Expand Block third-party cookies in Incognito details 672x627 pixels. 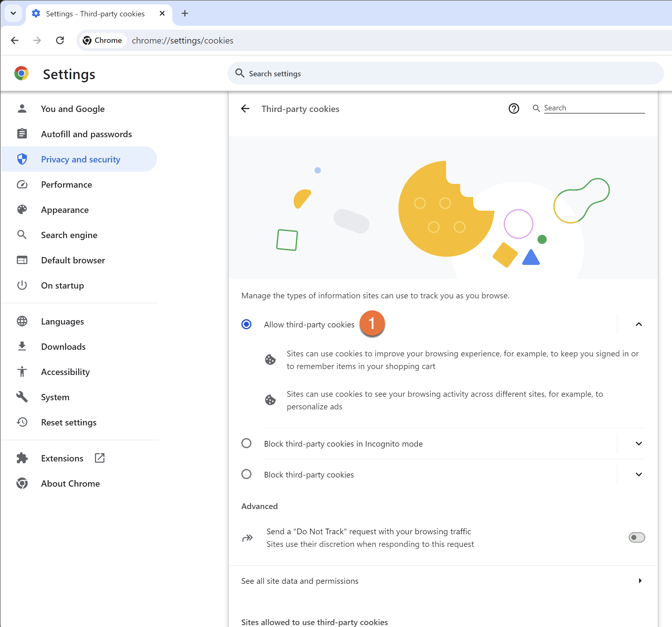(638, 443)
